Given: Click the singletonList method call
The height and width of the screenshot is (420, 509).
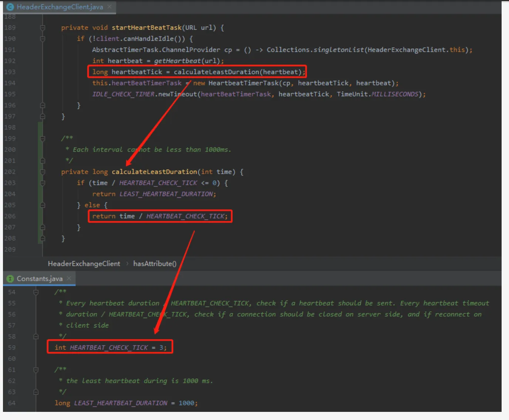Looking at the screenshot, I should [339, 50].
